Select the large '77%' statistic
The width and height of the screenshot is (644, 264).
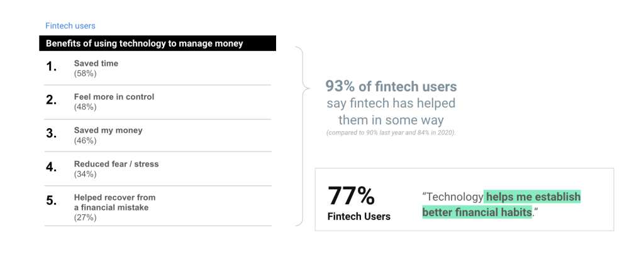coord(351,195)
